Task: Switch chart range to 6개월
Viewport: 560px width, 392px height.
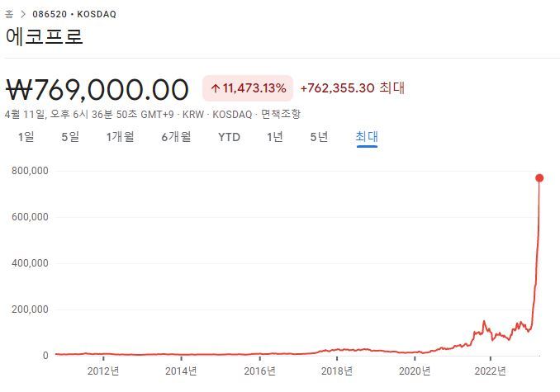Action: click(176, 137)
